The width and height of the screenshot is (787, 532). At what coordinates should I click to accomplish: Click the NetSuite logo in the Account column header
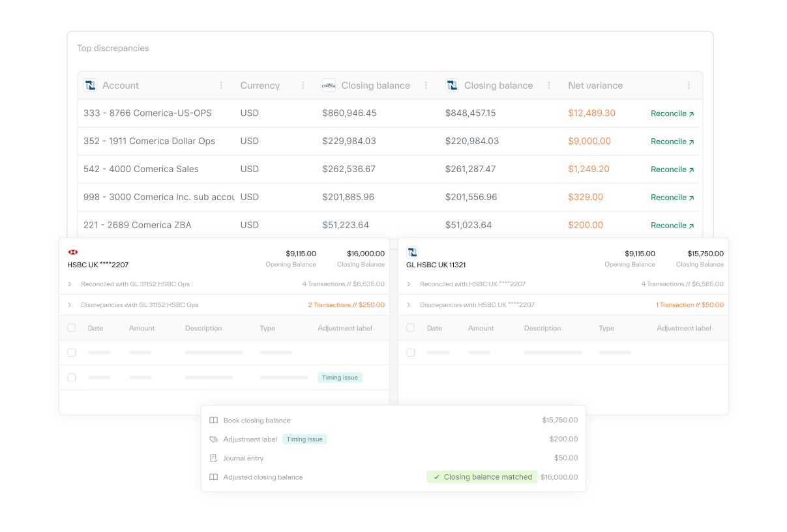pos(90,85)
